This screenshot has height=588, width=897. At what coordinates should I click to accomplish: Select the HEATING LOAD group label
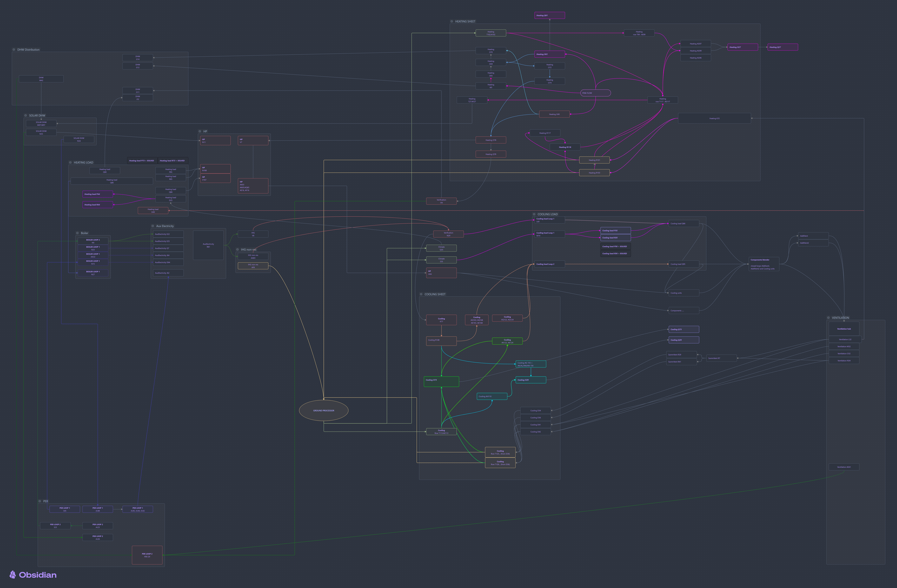point(83,163)
